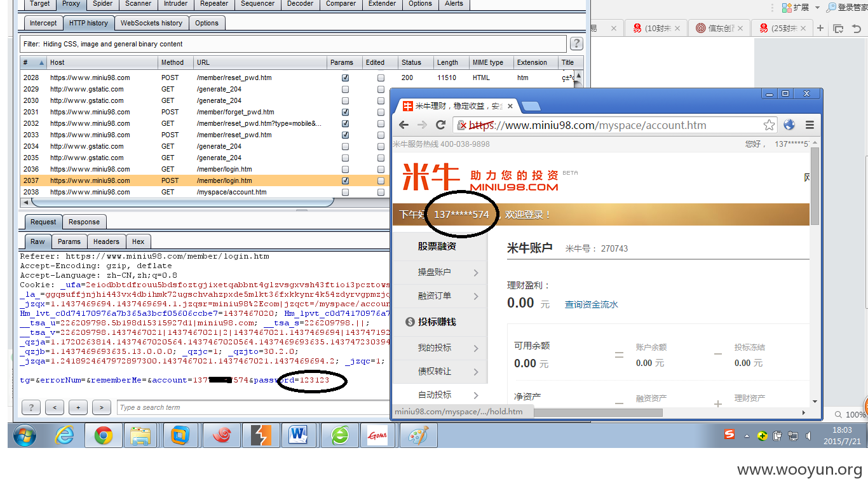
Task: Open Chrome hamburger menu
Action: tap(809, 125)
